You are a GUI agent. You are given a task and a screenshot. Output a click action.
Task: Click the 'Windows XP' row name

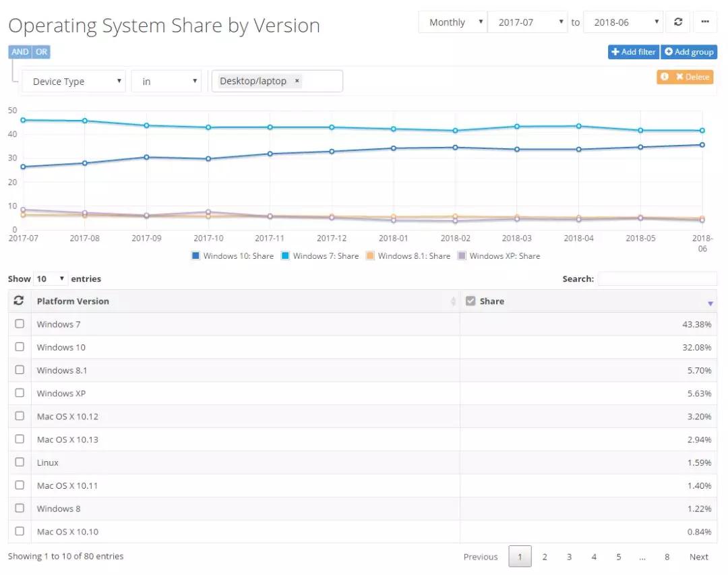[x=61, y=394]
